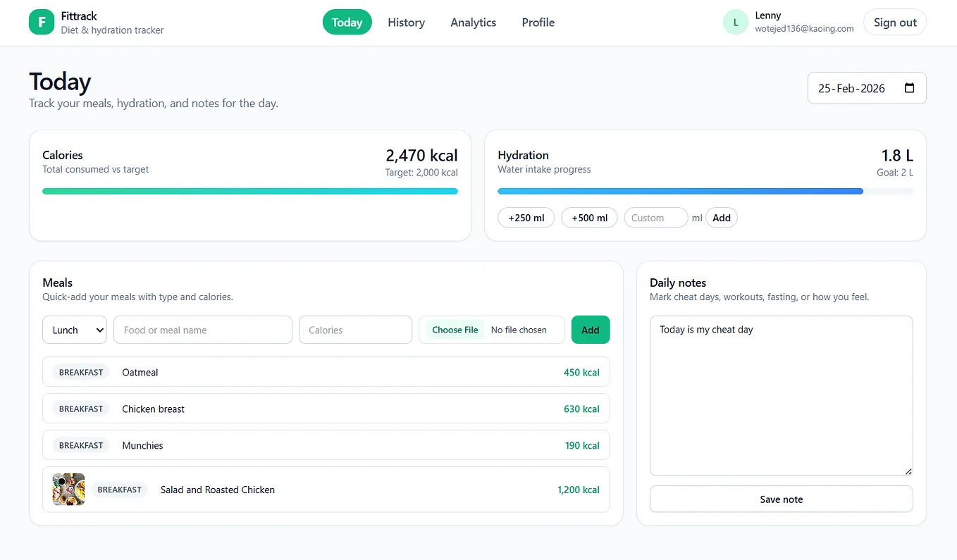957x560 pixels.
Task: Add 250 ml of water
Action: coord(526,218)
